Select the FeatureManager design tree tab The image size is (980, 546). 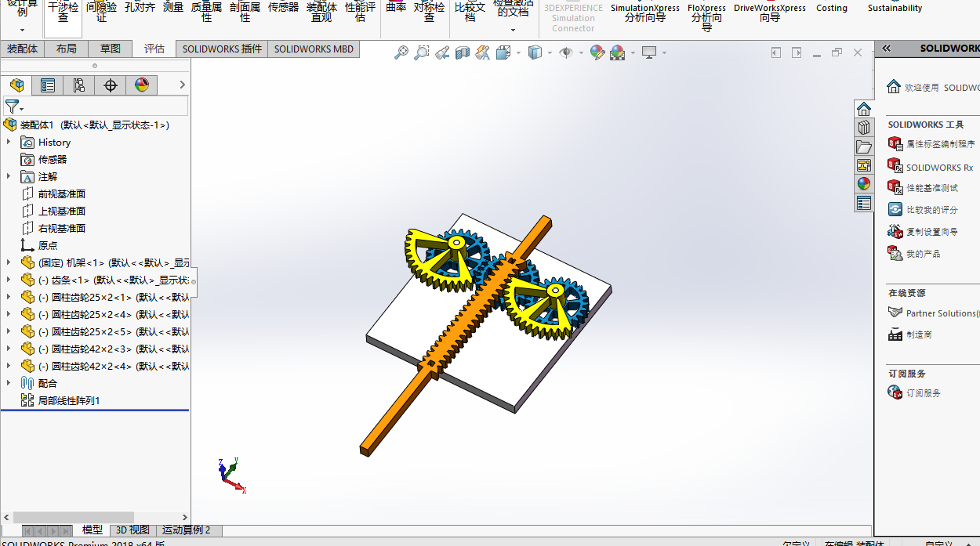pos(16,85)
